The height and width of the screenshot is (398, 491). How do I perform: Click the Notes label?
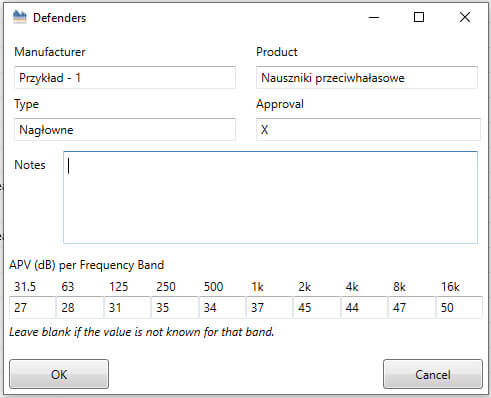point(30,165)
